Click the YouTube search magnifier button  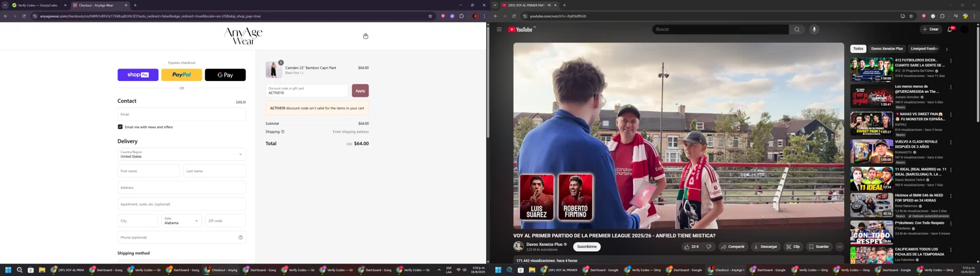pos(796,29)
